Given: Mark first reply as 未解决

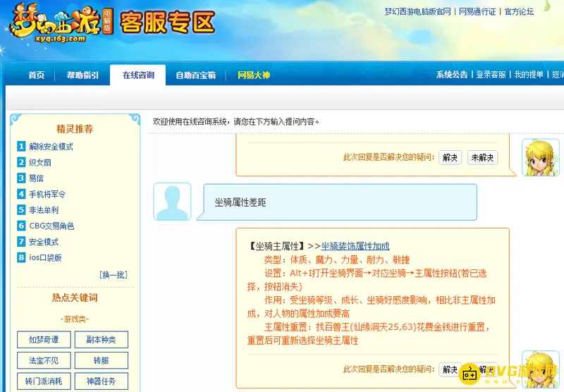Looking at the screenshot, I should (x=482, y=157).
